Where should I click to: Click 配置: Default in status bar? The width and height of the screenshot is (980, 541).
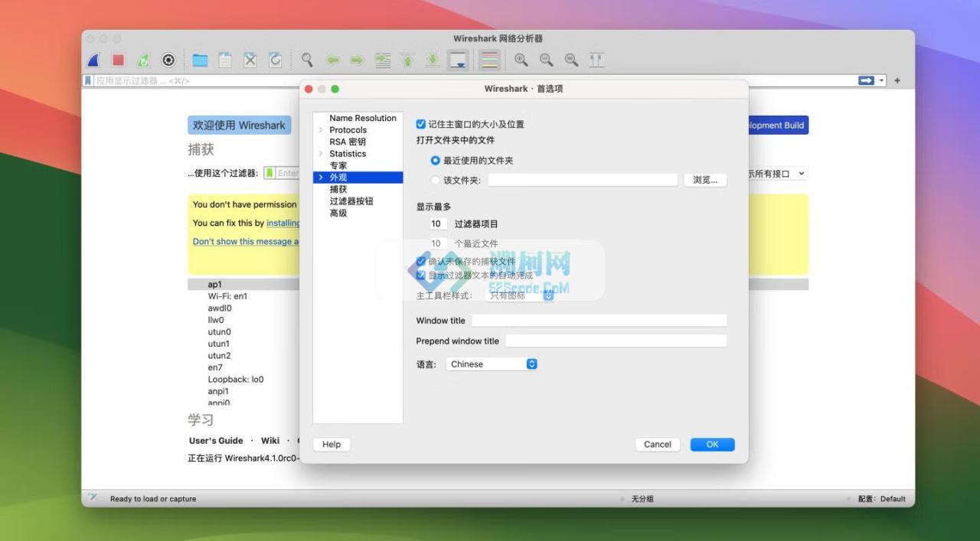881,499
